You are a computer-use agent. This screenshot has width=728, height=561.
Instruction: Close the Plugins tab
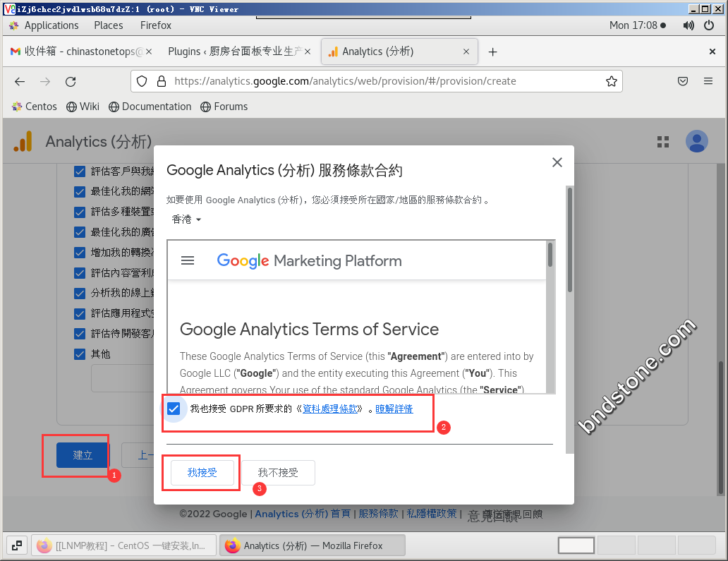[x=308, y=52]
